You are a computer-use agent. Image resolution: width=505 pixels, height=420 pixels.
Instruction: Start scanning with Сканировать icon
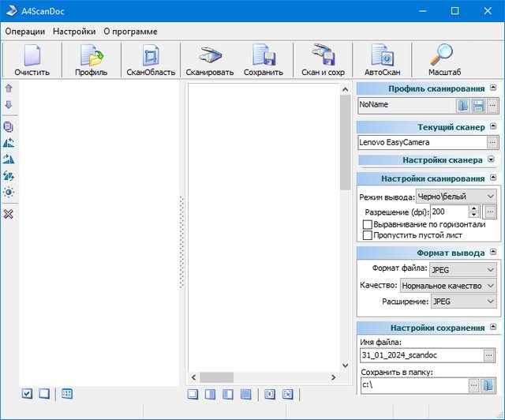(x=210, y=60)
